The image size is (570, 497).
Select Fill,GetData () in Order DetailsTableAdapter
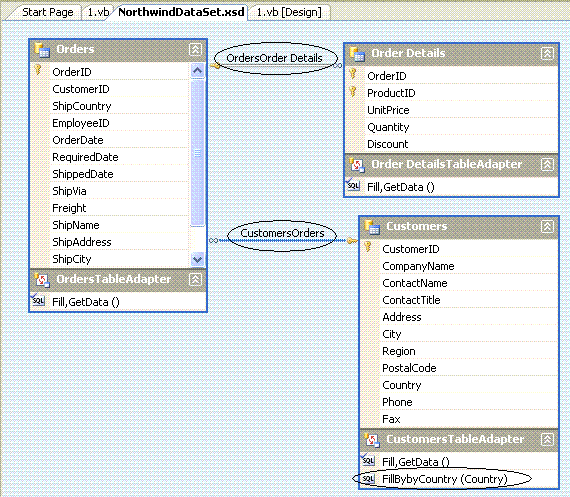401,187
